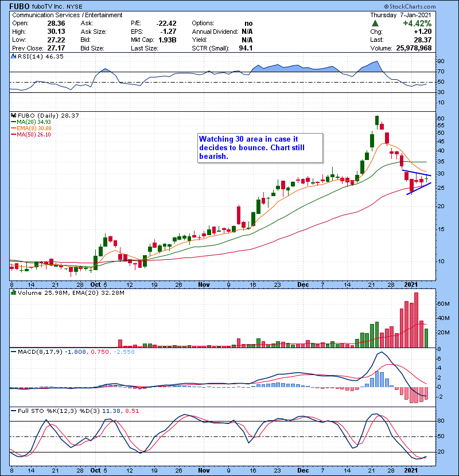
Task: Click the stochastic %D value 8.51
Action: click(132, 411)
